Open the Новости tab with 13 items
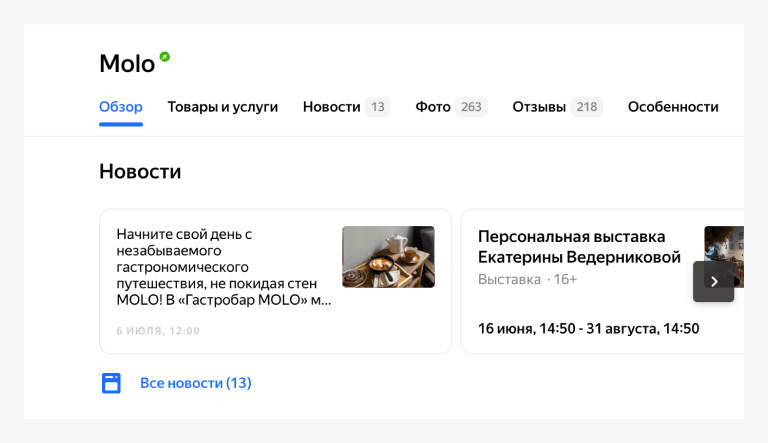Viewport: 768px width, 443px height. click(346, 106)
